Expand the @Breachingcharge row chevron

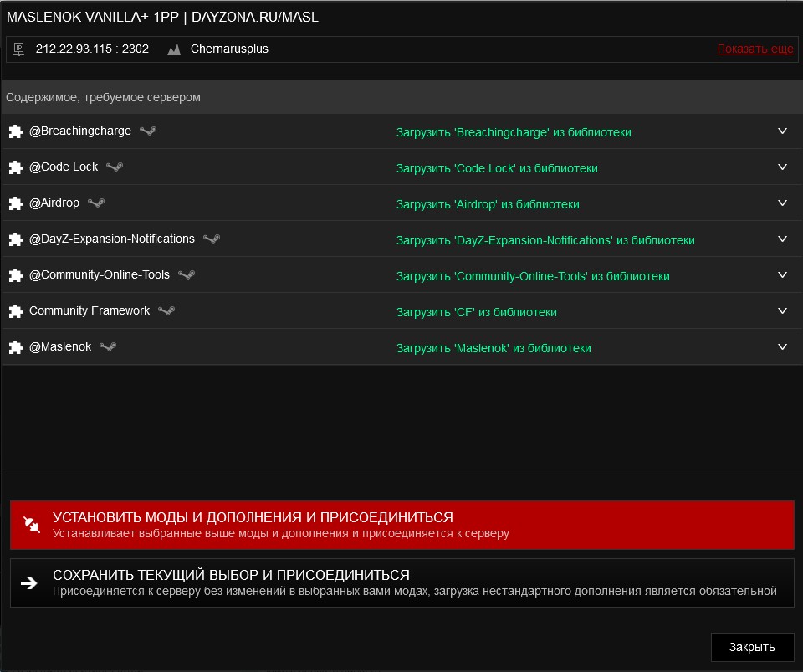pyautogui.click(x=783, y=131)
